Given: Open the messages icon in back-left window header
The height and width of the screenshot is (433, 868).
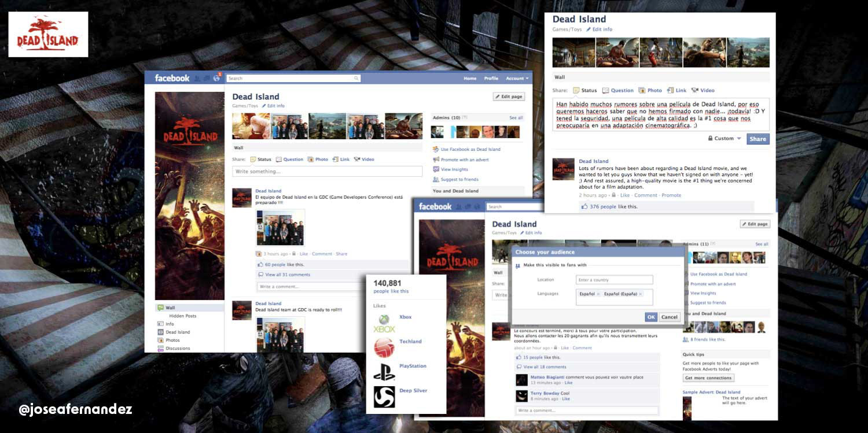Looking at the screenshot, I should (x=207, y=78).
